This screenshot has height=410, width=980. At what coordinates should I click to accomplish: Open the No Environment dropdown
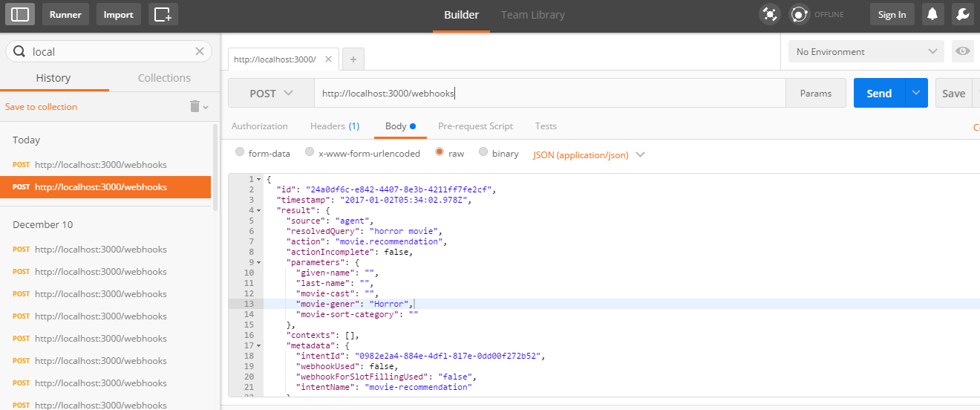pyautogui.click(x=866, y=51)
